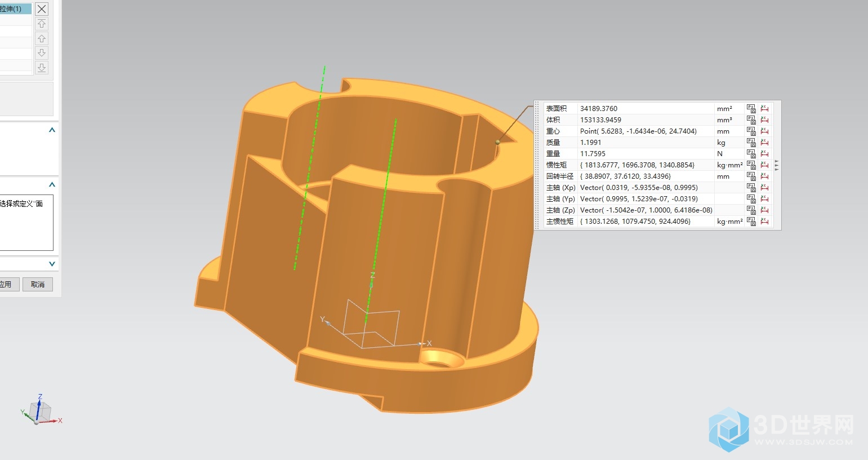Create measurement feature icon for 惯性矩 row
The height and width of the screenshot is (460, 868).
(x=764, y=165)
